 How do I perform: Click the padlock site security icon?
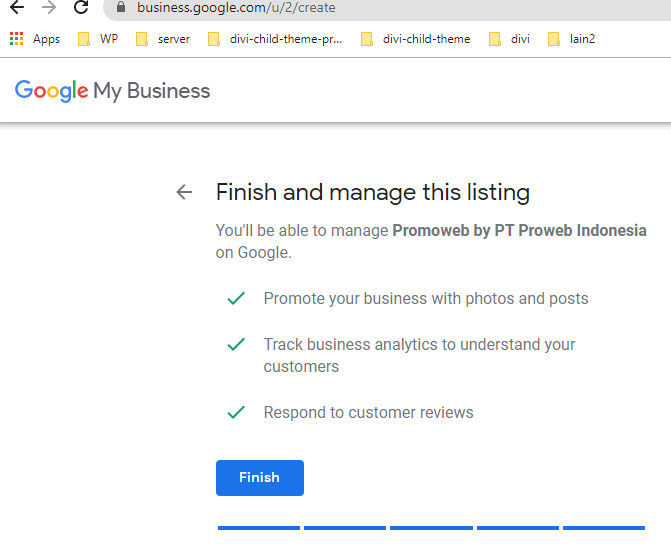(x=121, y=7)
